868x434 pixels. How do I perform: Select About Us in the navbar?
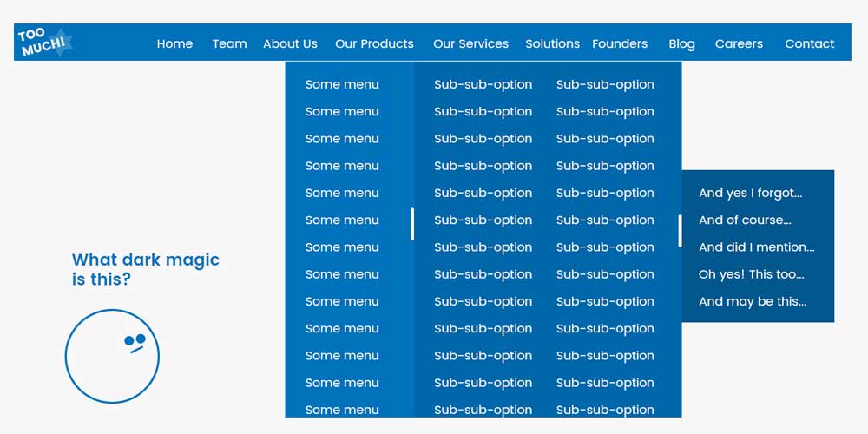(x=290, y=43)
